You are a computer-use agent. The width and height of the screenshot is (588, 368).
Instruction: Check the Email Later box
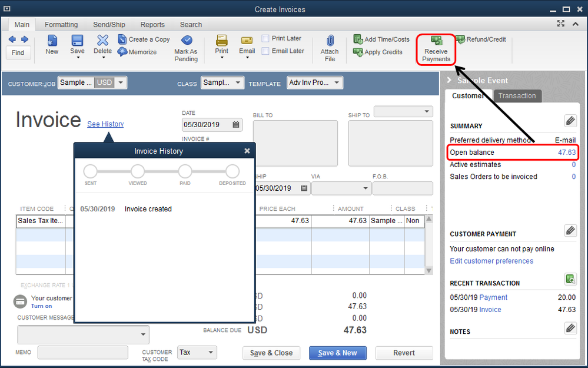265,51
